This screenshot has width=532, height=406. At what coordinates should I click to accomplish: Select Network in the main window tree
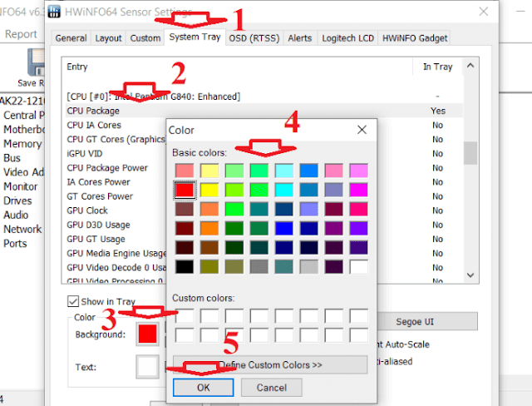tap(22, 229)
